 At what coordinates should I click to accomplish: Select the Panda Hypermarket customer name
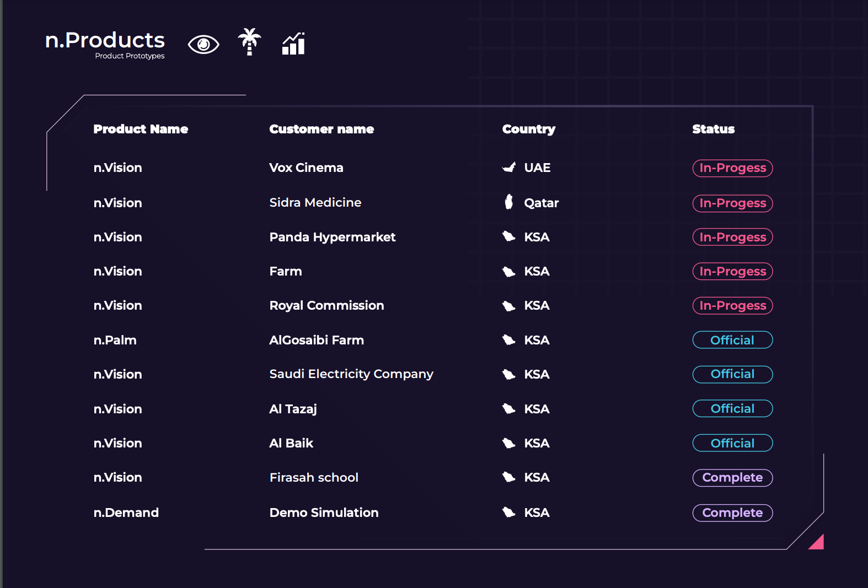pos(333,237)
